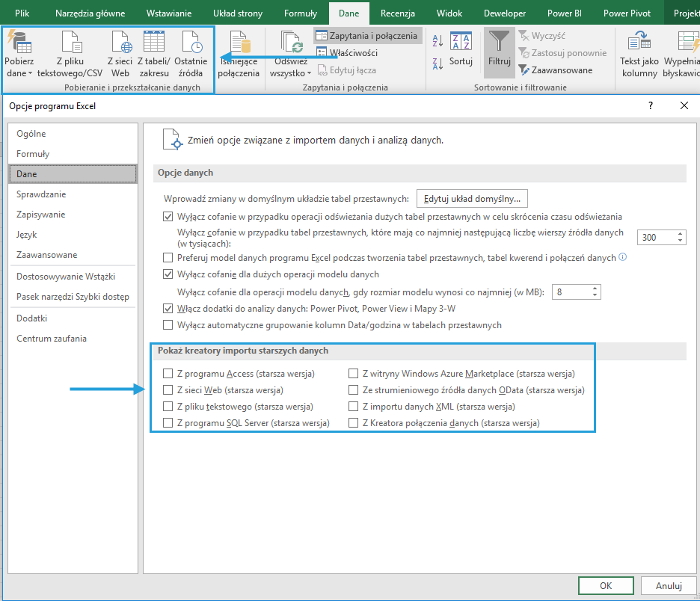Confirm the dialog with OK

tap(606, 586)
